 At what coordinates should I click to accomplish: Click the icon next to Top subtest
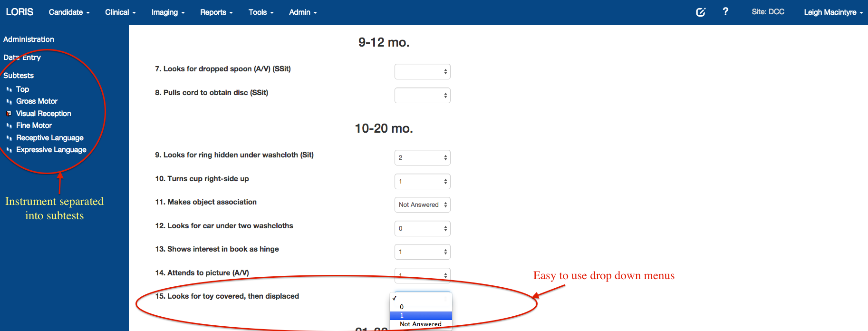pyautogui.click(x=9, y=89)
